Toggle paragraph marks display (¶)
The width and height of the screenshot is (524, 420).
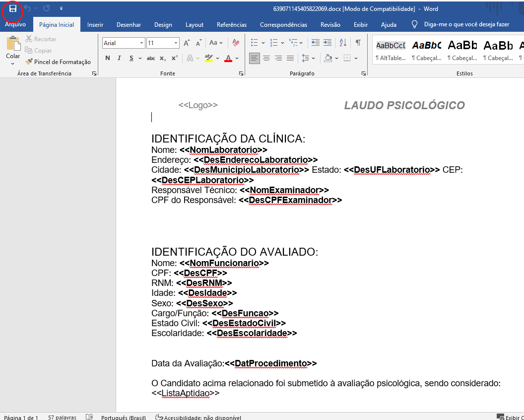click(358, 43)
